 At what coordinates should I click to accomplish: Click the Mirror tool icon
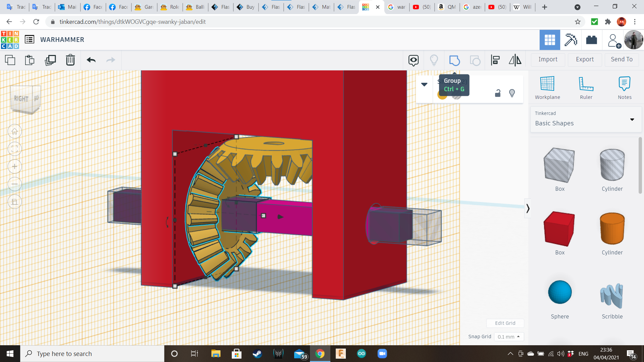pyautogui.click(x=515, y=60)
